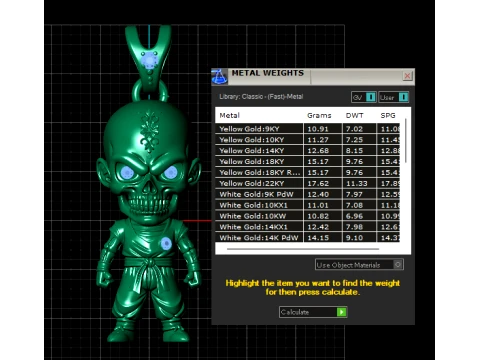480x360 pixels.
Task: Click the 7.08 DWT cell
Action: (359, 205)
